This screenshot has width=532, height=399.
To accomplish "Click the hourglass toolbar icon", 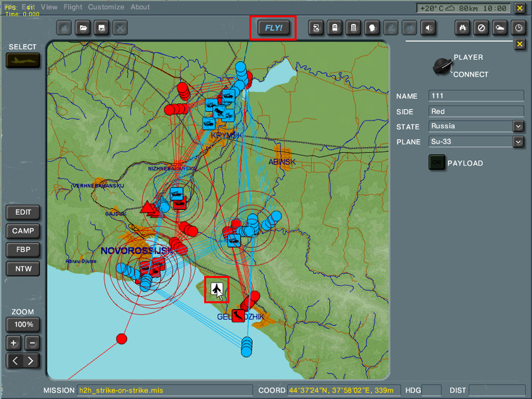I will point(316,28).
